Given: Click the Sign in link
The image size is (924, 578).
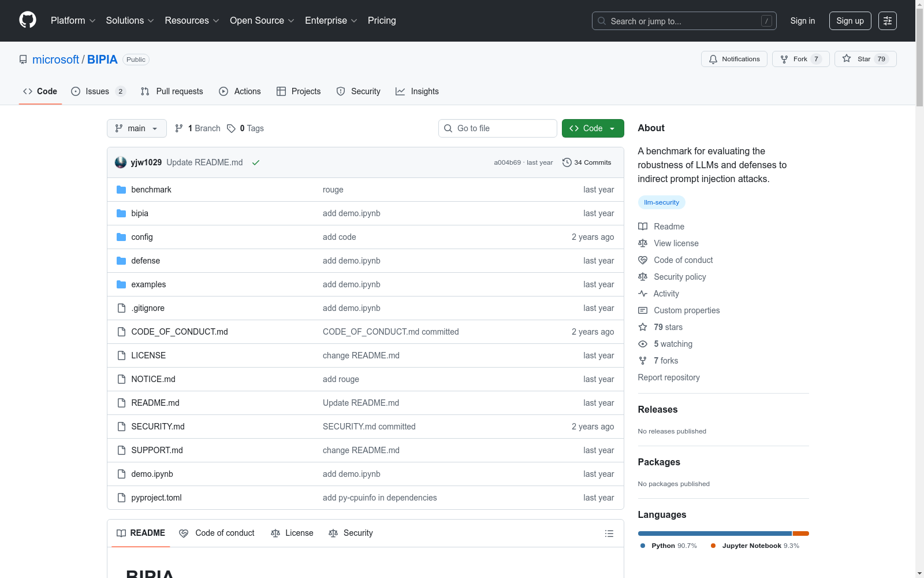Looking at the screenshot, I should [803, 21].
